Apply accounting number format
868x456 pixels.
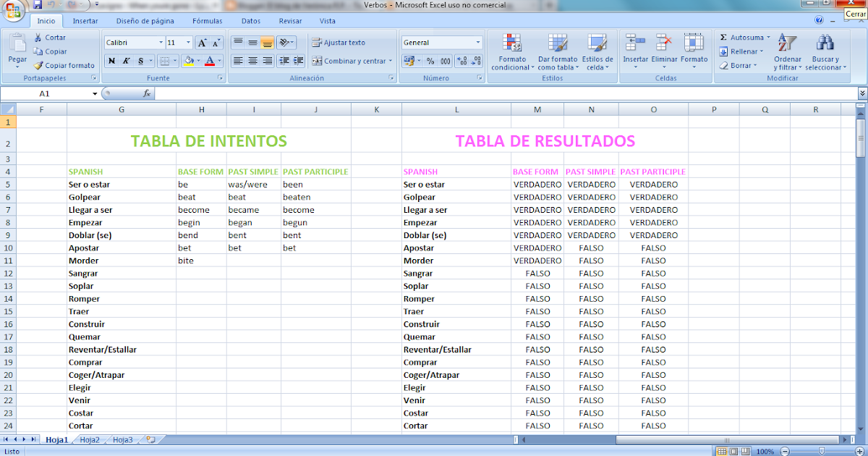(x=409, y=61)
